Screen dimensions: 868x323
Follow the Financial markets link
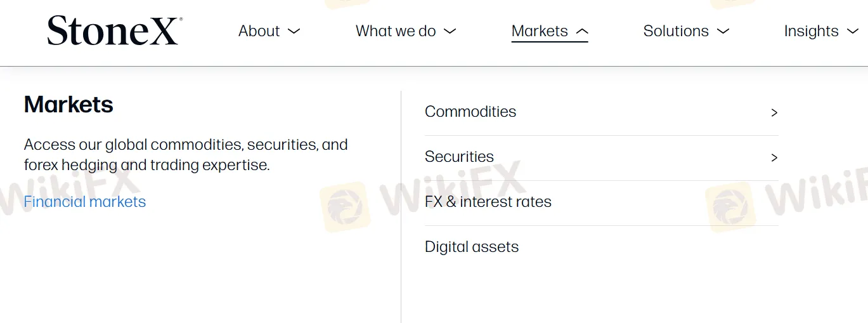click(x=85, y=202)
